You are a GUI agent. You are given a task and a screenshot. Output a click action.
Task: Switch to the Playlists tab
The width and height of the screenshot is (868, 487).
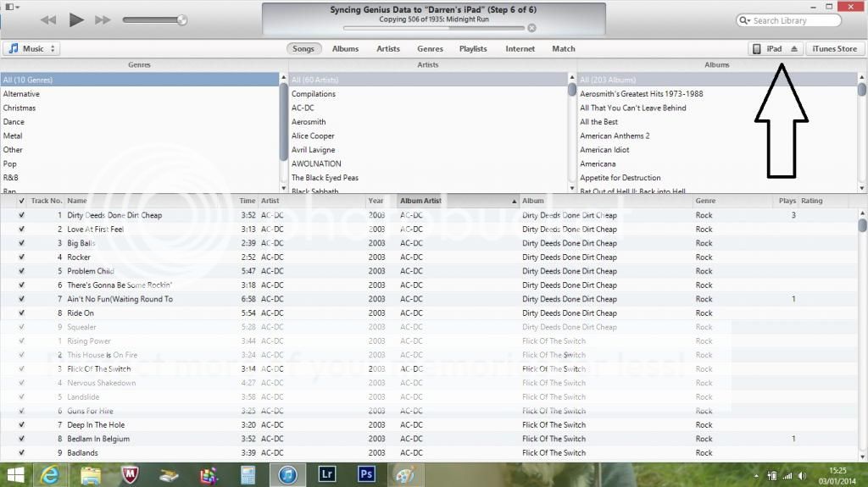click(473, 49)
